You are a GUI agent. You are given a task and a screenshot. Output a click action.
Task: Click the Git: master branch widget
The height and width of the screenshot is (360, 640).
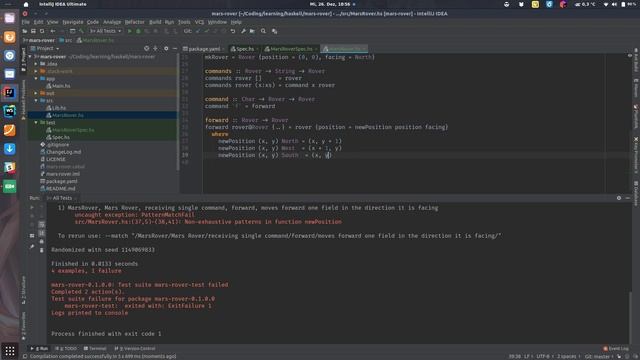tap(599, 356)
